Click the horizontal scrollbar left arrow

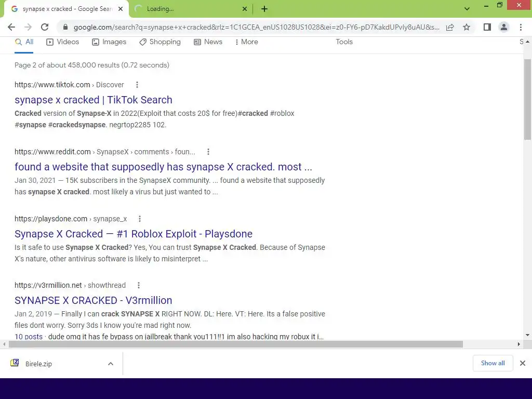(4, 344)
